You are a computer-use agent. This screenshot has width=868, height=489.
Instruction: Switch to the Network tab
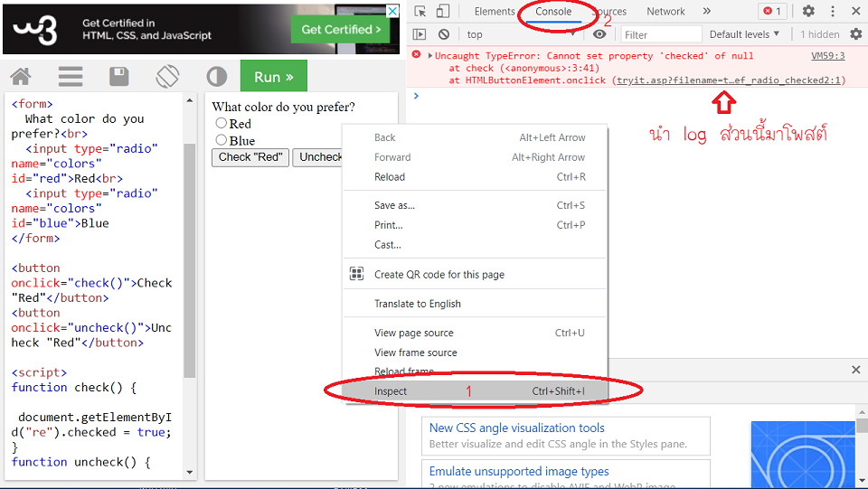point(665,12)
